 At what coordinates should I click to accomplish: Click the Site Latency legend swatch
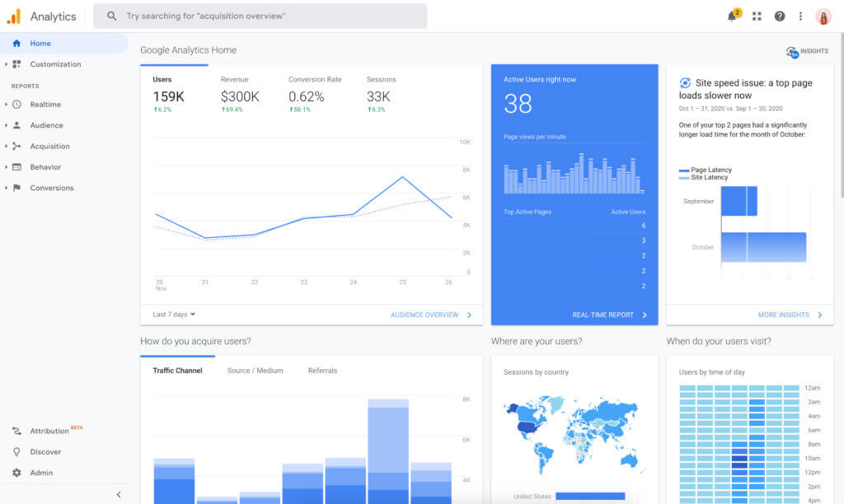[684, 178]
